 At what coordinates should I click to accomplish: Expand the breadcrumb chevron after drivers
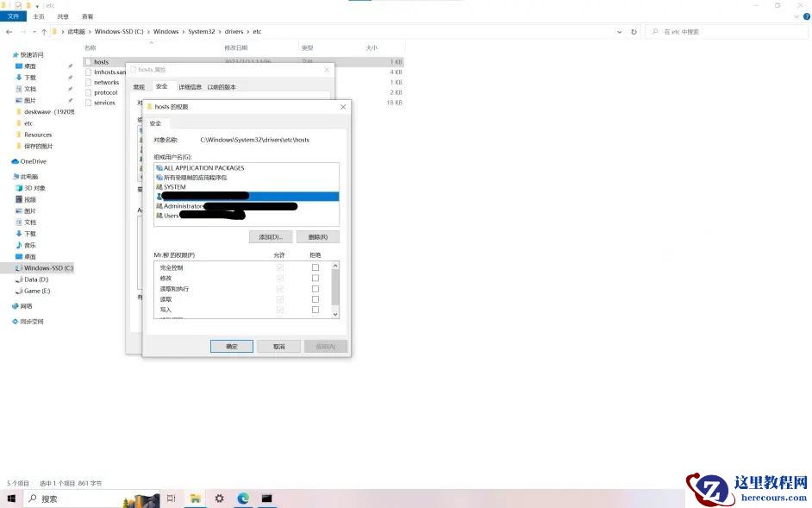click(x=248, y=32)
